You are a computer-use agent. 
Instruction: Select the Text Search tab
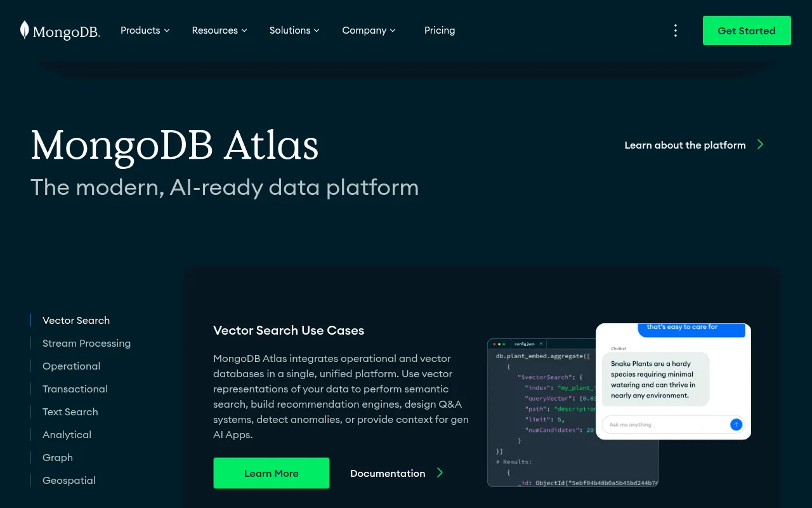70,411
